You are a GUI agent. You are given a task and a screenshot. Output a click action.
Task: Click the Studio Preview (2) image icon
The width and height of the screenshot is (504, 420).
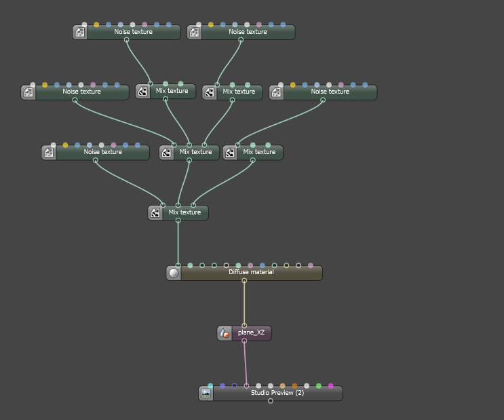click(x=206, y=394)
